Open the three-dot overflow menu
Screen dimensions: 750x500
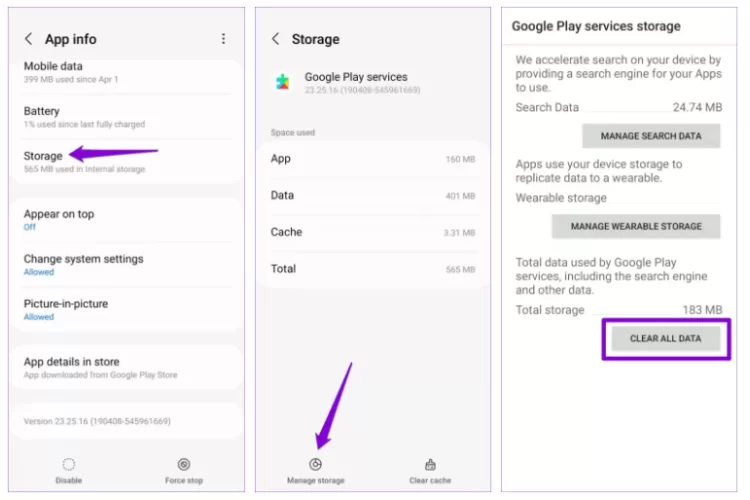[x=222, y=39]
